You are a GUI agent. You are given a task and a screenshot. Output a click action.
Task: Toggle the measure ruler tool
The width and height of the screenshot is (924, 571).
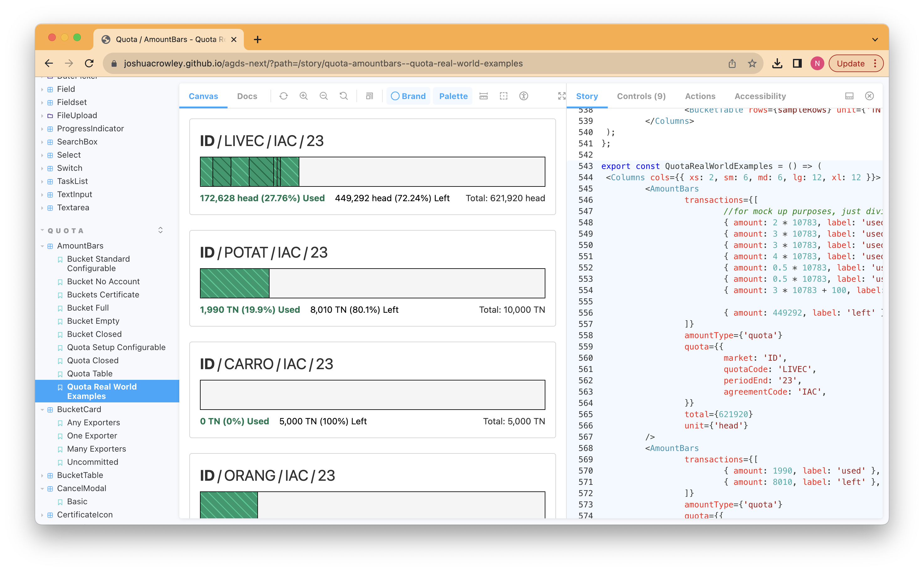tap(483, 96)
